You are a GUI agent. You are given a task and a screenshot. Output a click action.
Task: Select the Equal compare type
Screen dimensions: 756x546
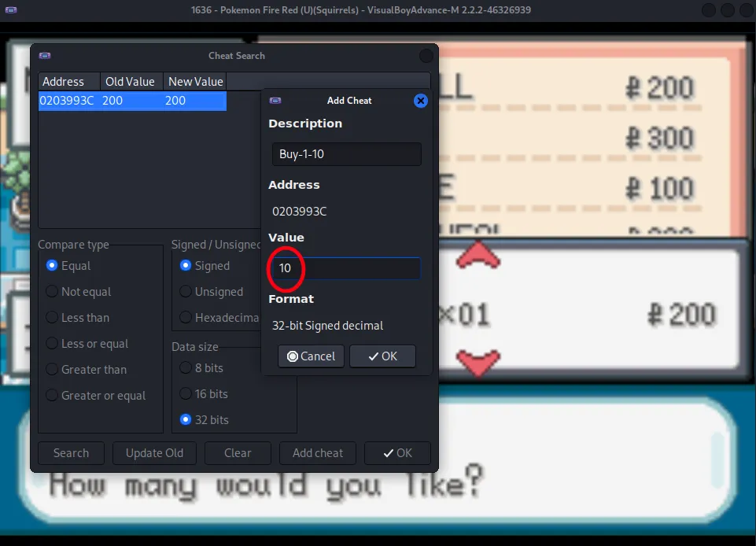pos(53,266)
